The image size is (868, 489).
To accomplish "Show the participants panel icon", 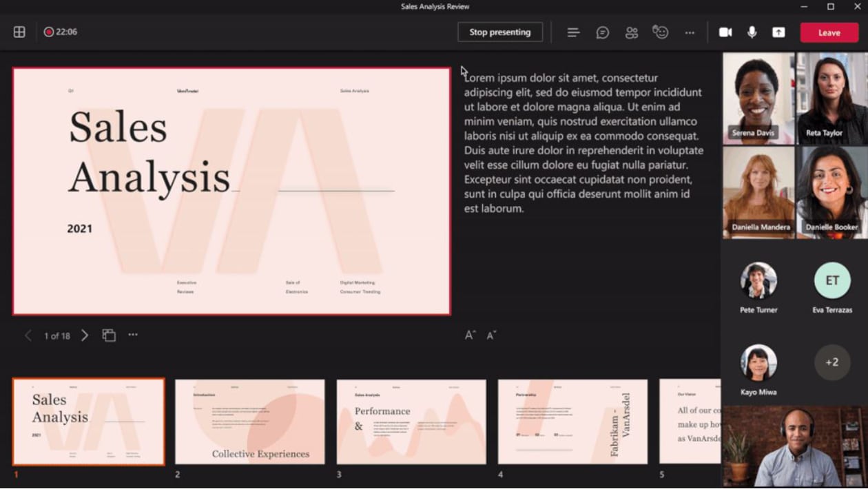I will (x=632, y=32).
